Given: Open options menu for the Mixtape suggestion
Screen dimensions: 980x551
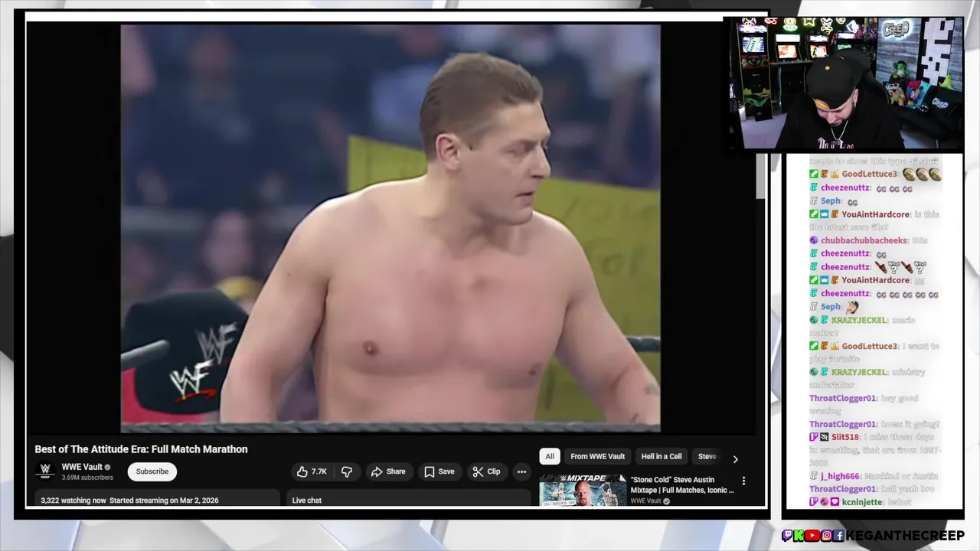Looking at the screenshot, I should (743, 481).
